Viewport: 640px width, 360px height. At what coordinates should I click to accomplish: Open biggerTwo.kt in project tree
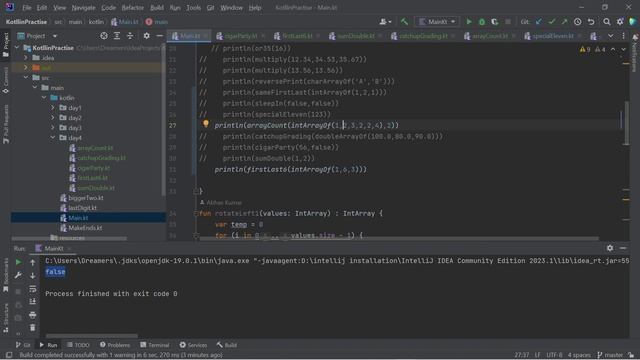pyautogui.click(x=86, y=198)
